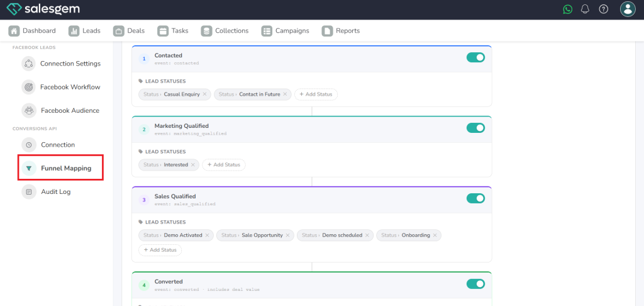The image size is (644, 306).
Task: Click Reports document icon
Action: (x=327, y=31)
